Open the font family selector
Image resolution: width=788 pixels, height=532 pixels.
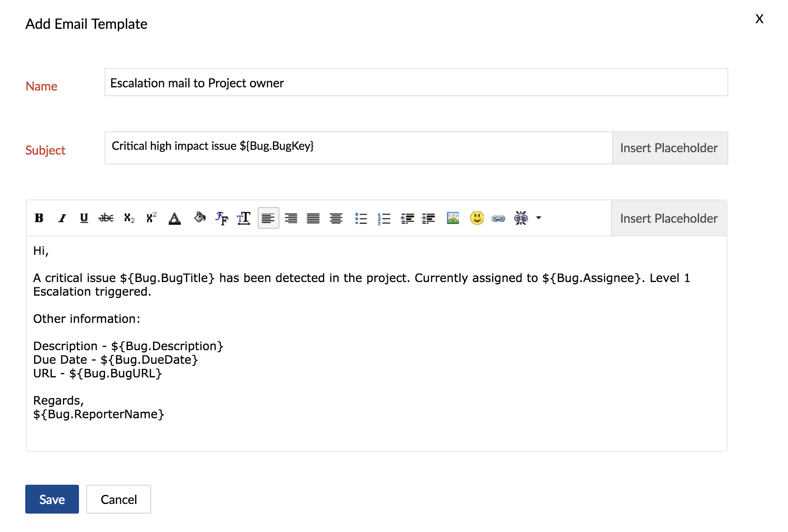pyautogui.click(x=221, y=218)
